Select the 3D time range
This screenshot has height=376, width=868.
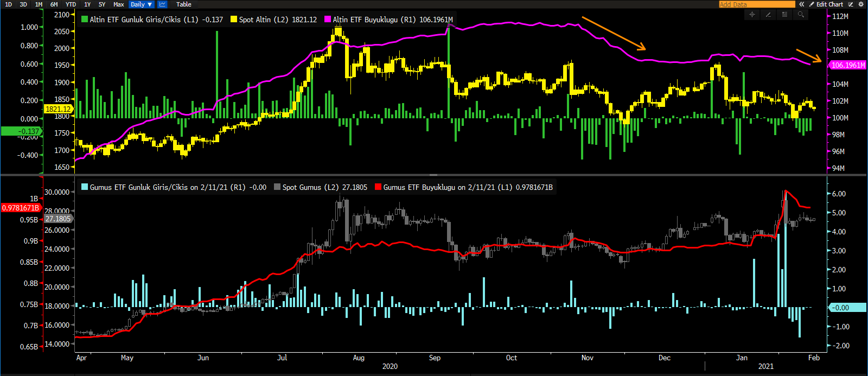tap(23, 4)
